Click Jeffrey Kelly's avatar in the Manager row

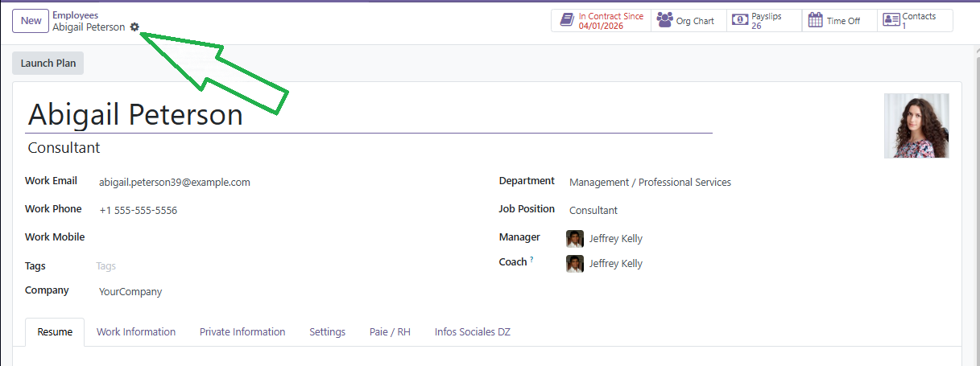tap(575, 239)
